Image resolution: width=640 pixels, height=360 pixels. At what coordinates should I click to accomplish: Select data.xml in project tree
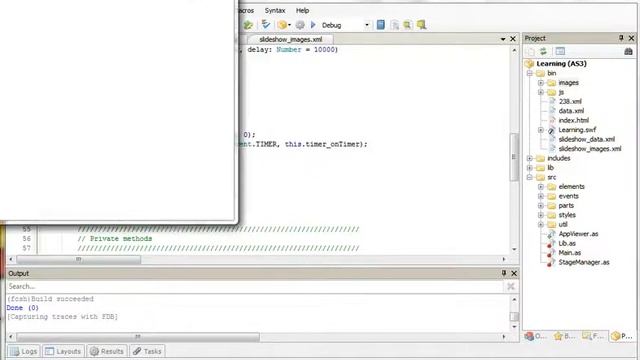click(x=571, y=111)
